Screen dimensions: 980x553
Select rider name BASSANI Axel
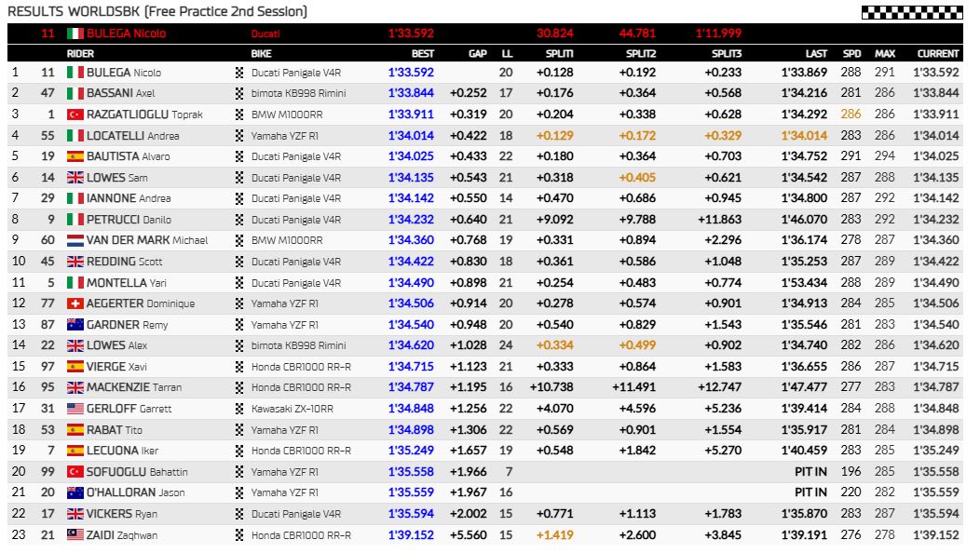click(x=120, y=94)
